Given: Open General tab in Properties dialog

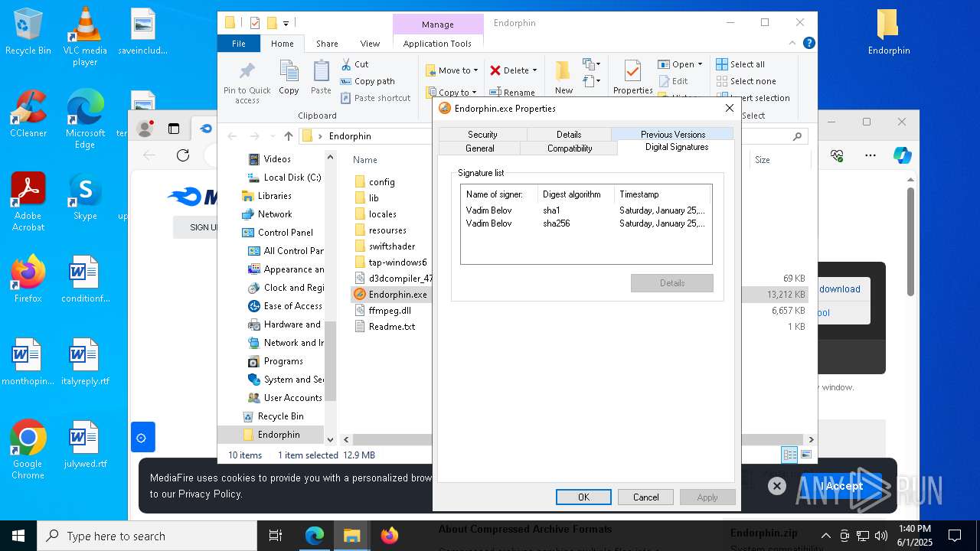Looking at the screenshot, I should pyautogui.click(x=480, y=148).
